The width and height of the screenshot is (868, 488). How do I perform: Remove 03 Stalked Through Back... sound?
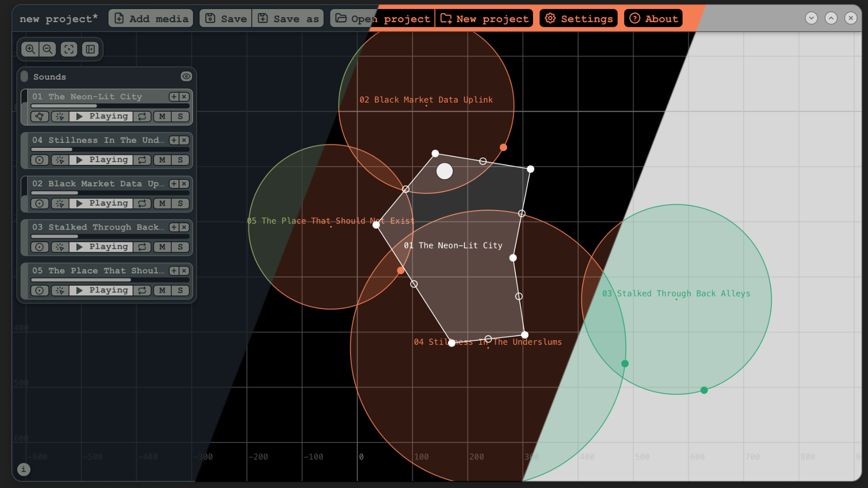click(184, 227)
